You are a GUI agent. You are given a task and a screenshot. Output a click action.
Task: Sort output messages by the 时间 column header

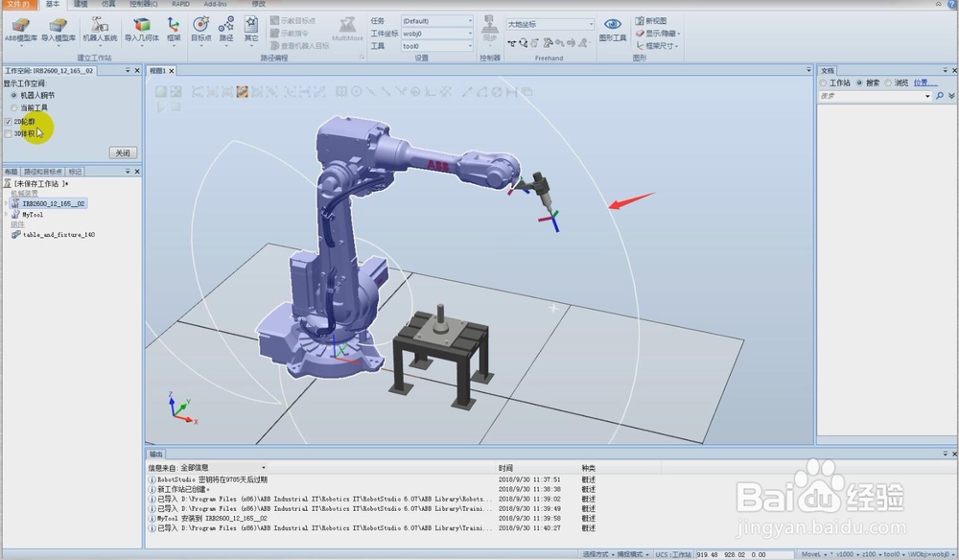coord(505,468)
